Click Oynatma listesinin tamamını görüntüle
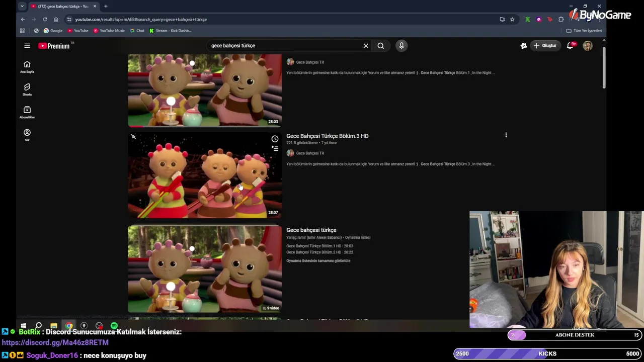644x362 pixels. [x=318, y=260]
